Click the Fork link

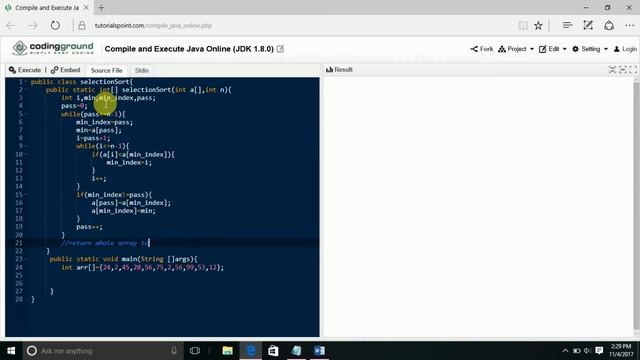482,49
